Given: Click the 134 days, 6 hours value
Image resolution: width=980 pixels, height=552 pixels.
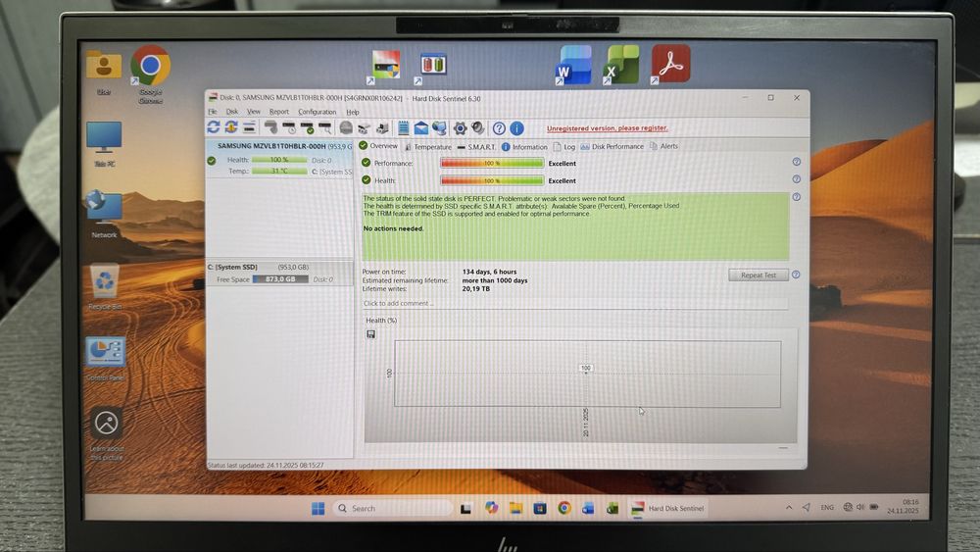Looking at the screenshot, I should (x=489, y=272).
